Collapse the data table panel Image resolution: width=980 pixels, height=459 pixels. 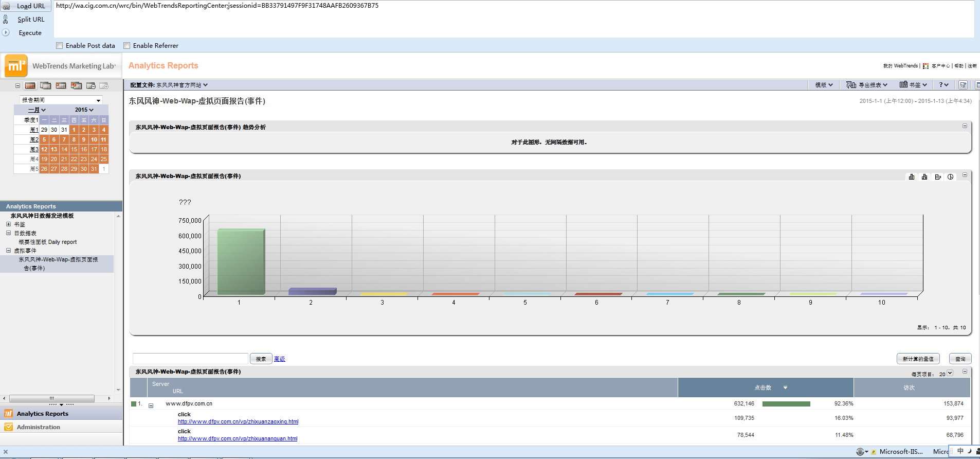click(965, 371)
